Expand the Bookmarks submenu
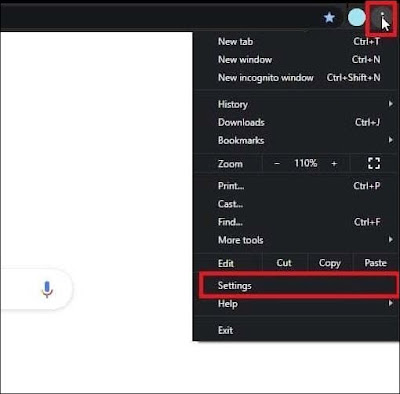The image size is (400, 394). coord(296,140)
